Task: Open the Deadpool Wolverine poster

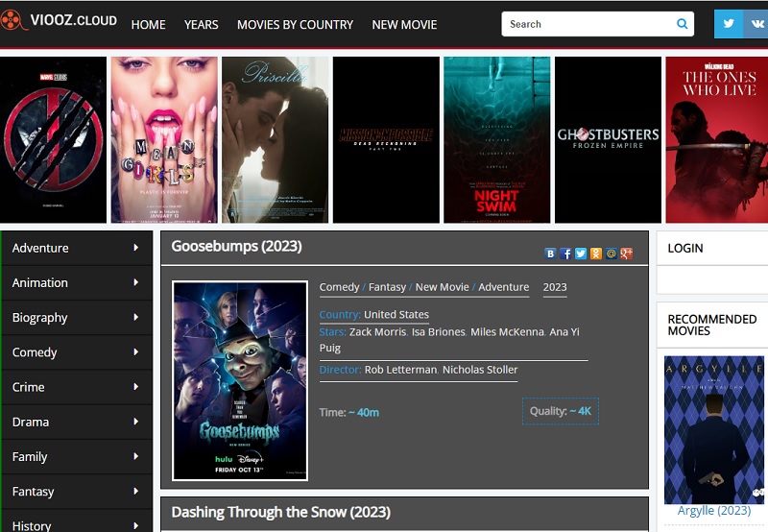Action: (53, 139)
